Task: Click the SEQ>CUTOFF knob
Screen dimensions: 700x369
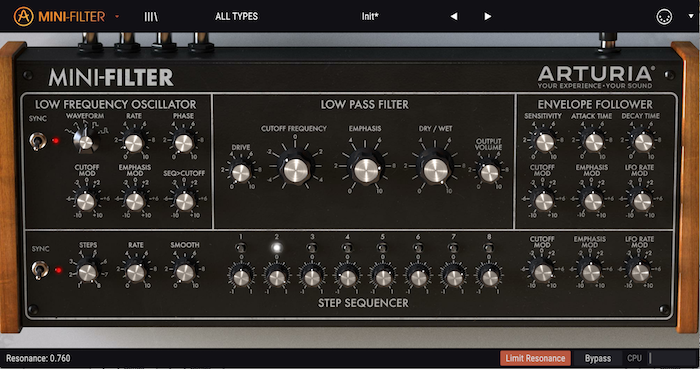Action: (x=184, y=202)
